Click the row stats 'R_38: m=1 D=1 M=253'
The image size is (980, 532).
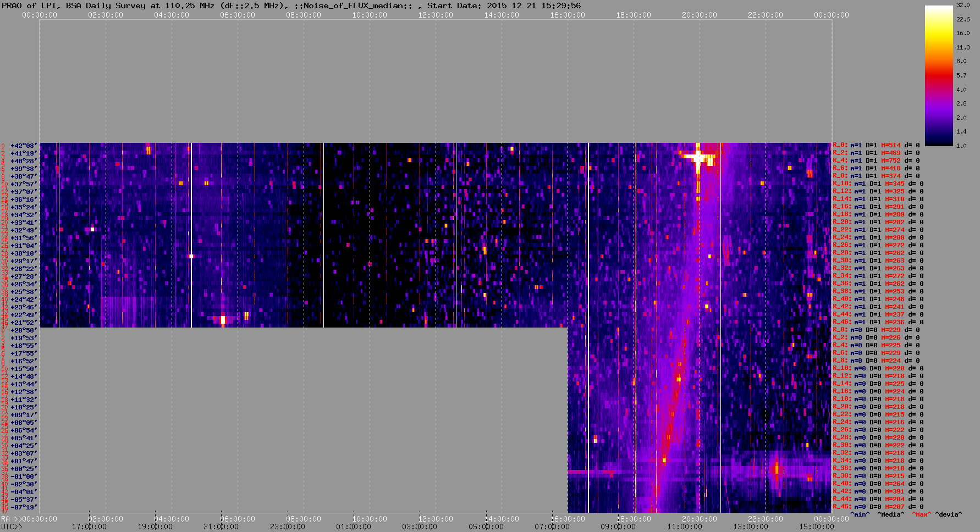point(868,292)
